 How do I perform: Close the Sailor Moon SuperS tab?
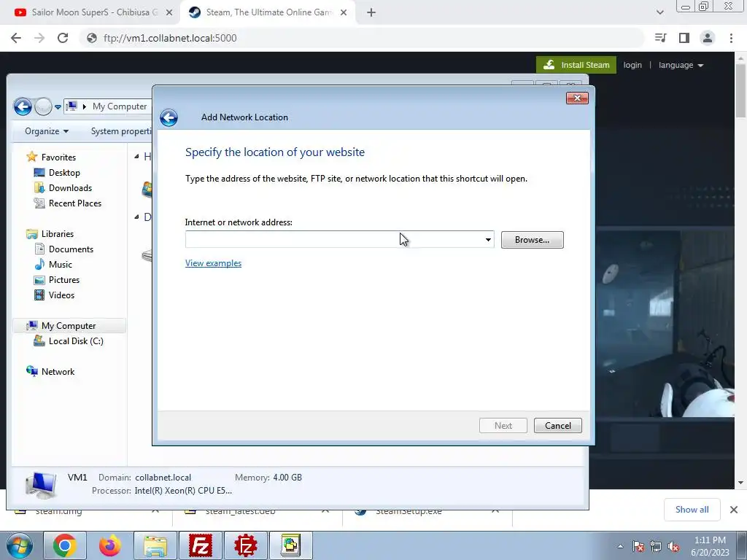[x=169, y=13]
